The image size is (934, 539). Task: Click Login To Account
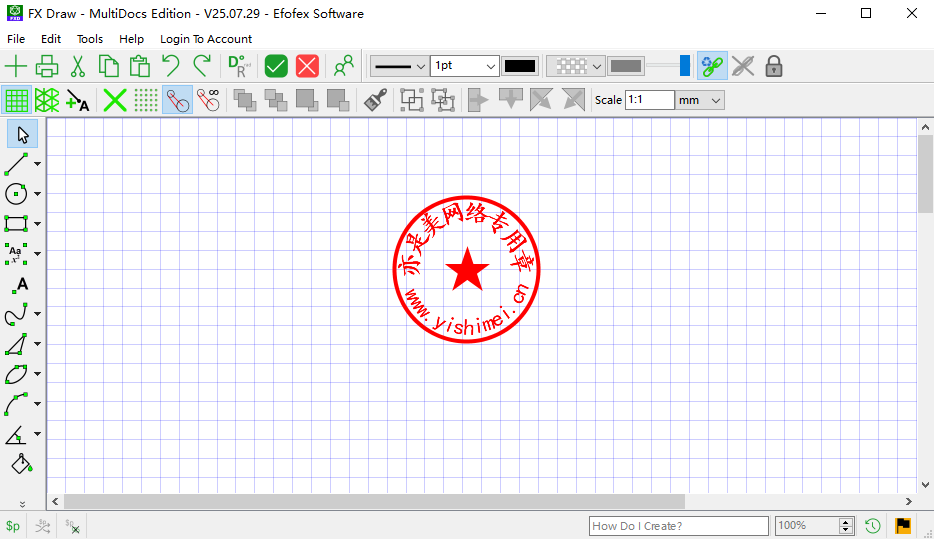(206, 39)
